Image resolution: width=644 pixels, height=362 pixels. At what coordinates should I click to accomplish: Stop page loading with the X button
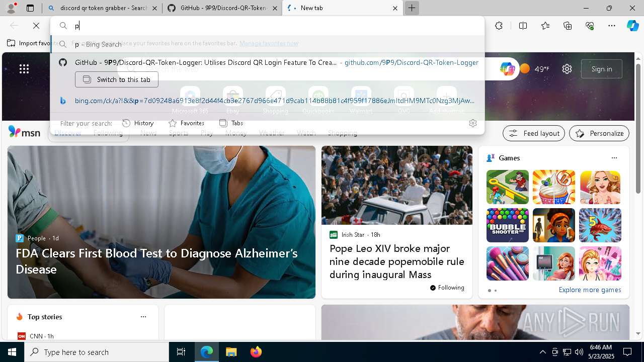[x=36, y=26]
